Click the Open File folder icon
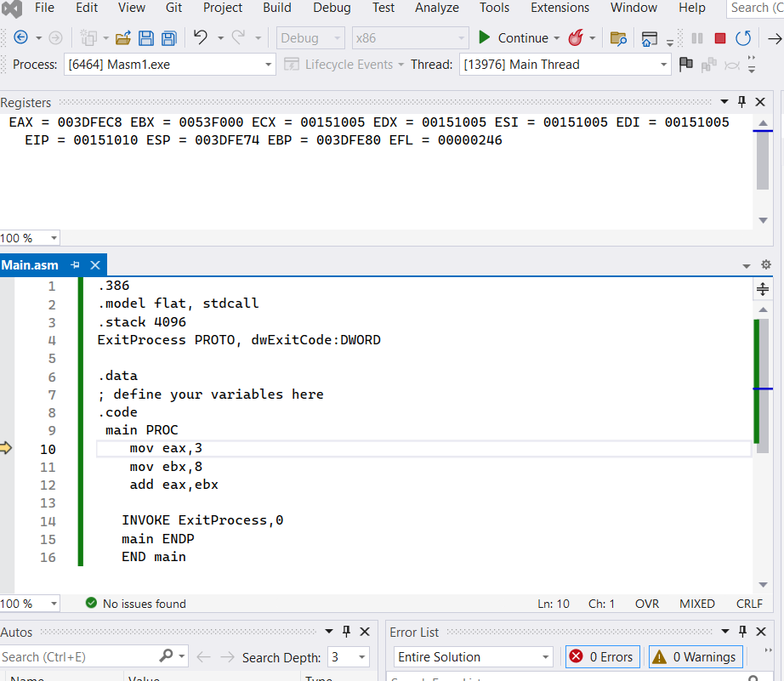 click(123, 38)
